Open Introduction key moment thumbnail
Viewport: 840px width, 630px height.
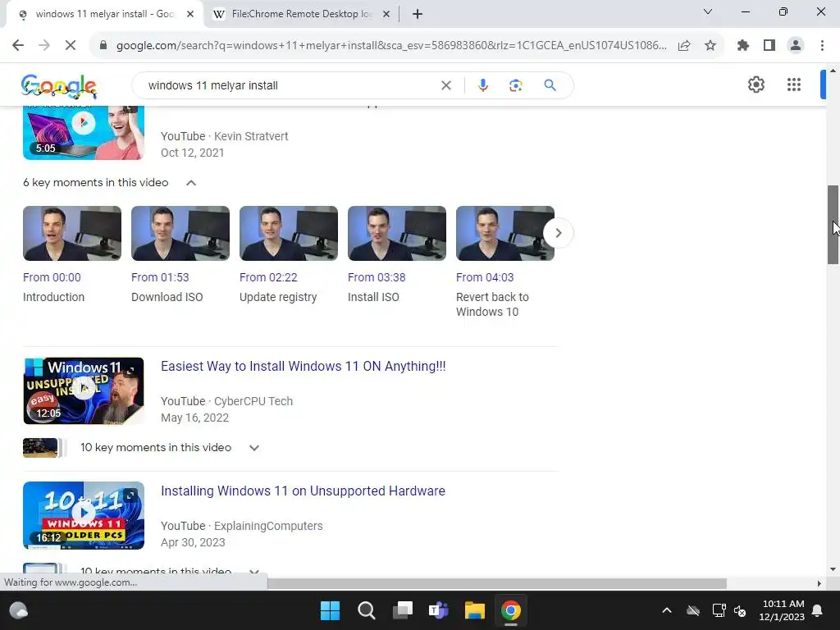[72, 233]
